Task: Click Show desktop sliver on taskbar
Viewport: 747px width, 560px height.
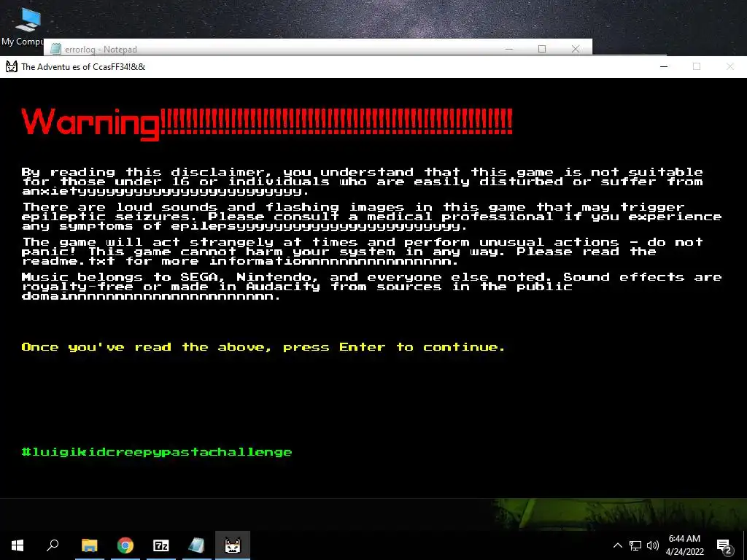Action: point(745,545)
